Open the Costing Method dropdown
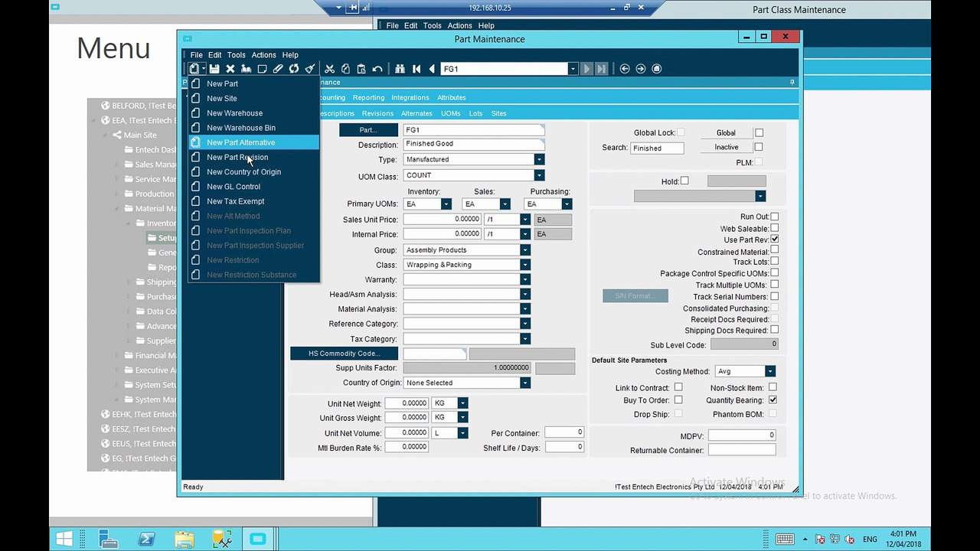 (x=770, y=371)
